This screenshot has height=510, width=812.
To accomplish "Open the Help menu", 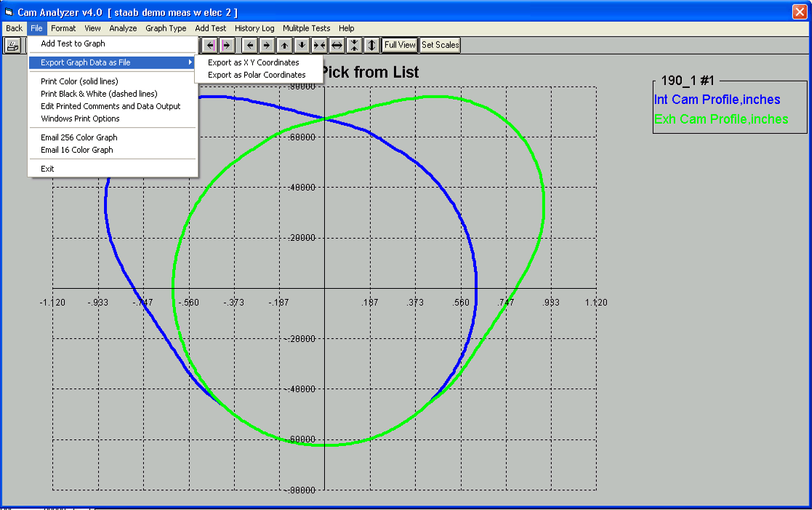I will pyautogui.click(x=347, y=28).
